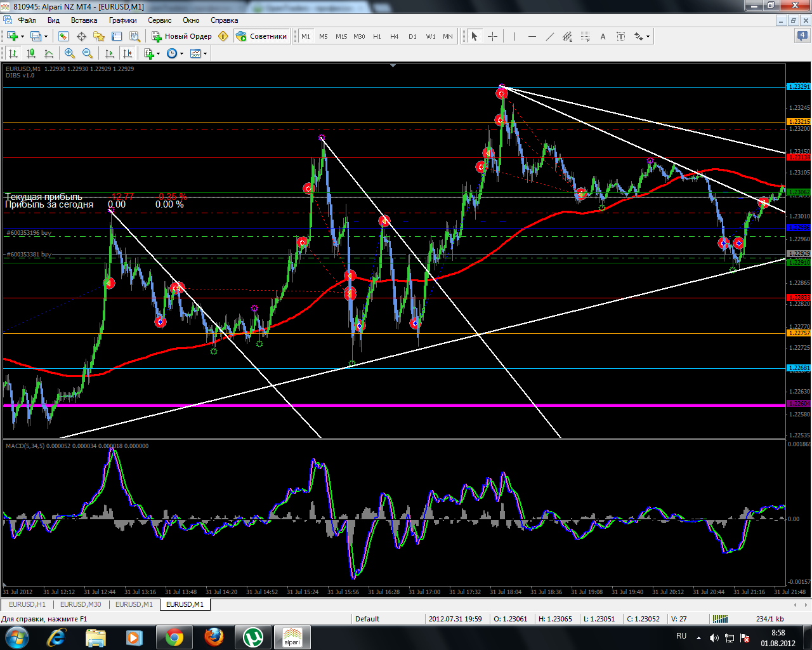812x650 pixels.
Task: Toggle the Советники expert advisors button
Action: 262,36
